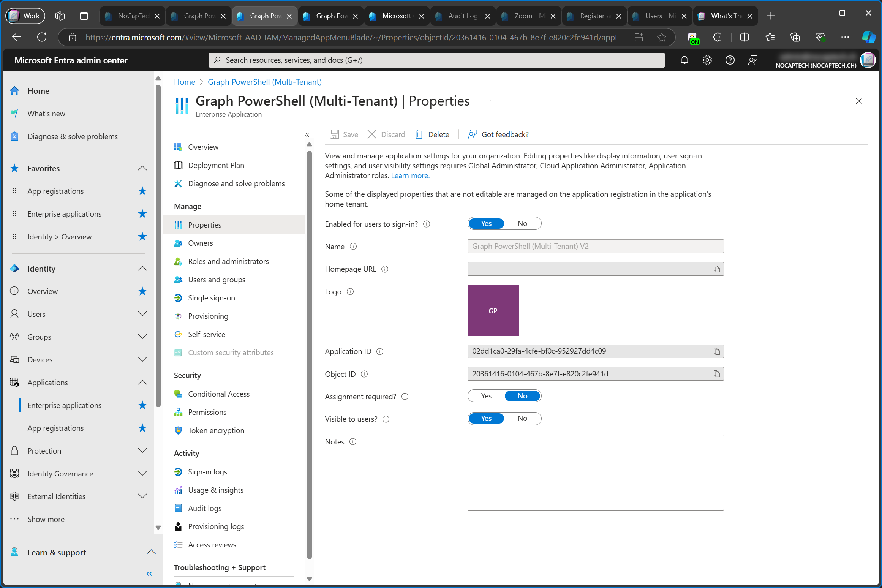This screenshot has height=588, width=882.
Task: Open the notifications bell icon
Action: coord(684,60)
